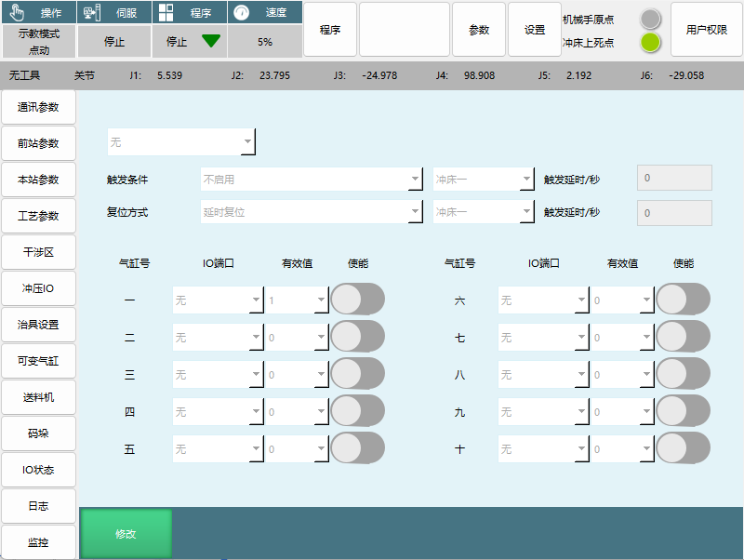Click the press top dead center green light
This screenshot has height=560, width=744.
tap(650, 42)
